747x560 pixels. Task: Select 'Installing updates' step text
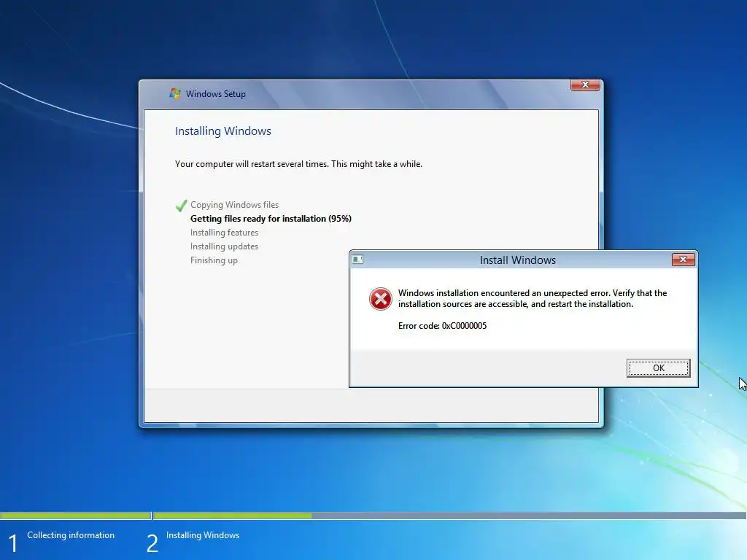click(x=224, y=246)
